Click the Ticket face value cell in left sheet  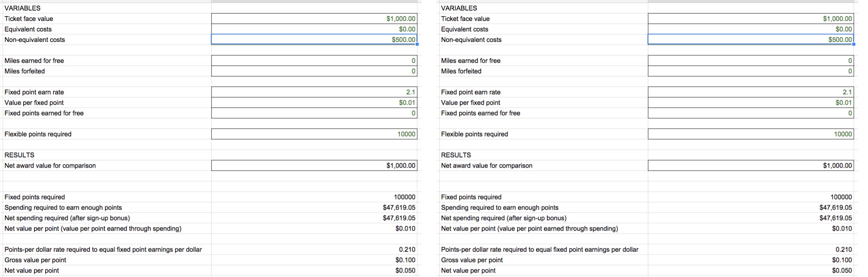click(x=314, y=19)
